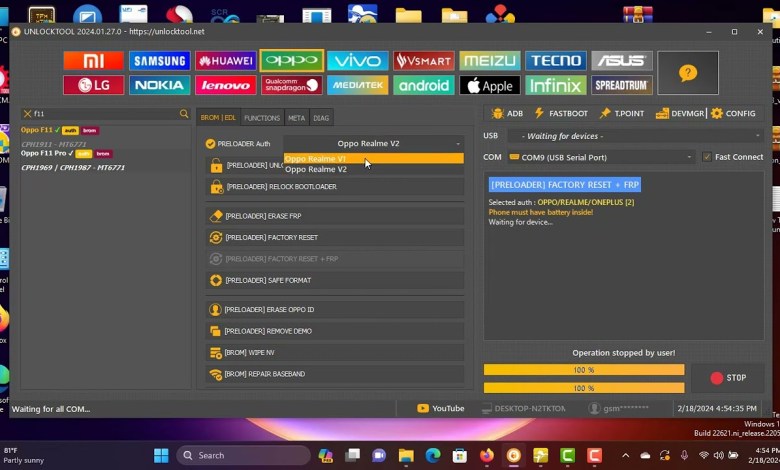Click PRELOADER FACTORY RESET button
The image size is (780, 470).
click(335, 237)
